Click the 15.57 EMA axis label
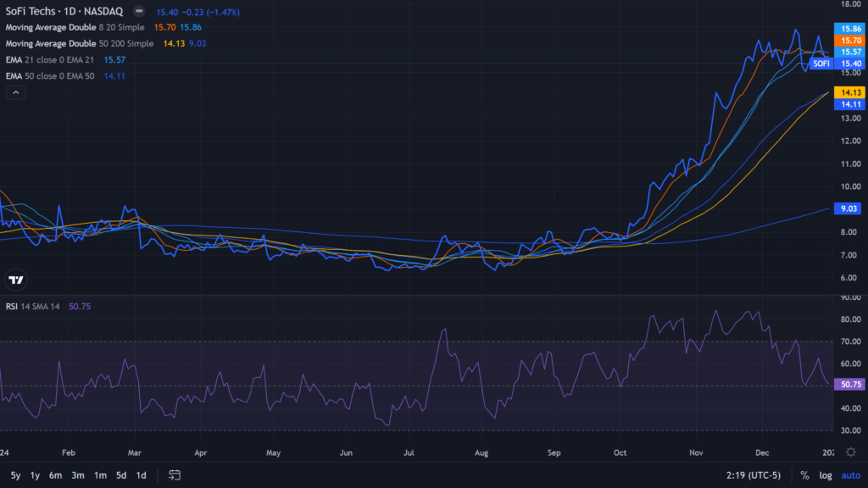 point(850,52)
